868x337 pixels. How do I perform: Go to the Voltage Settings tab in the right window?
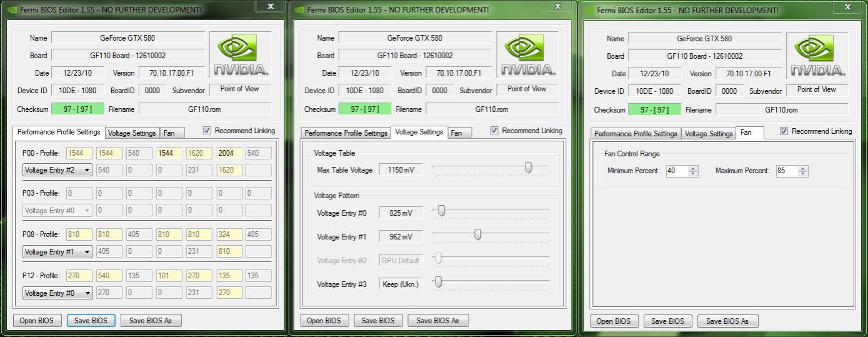click(x=708, y=134)
